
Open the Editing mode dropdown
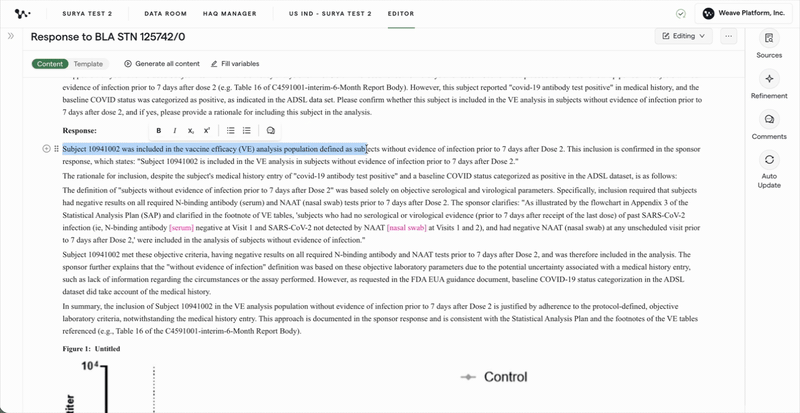click(683, 36)
